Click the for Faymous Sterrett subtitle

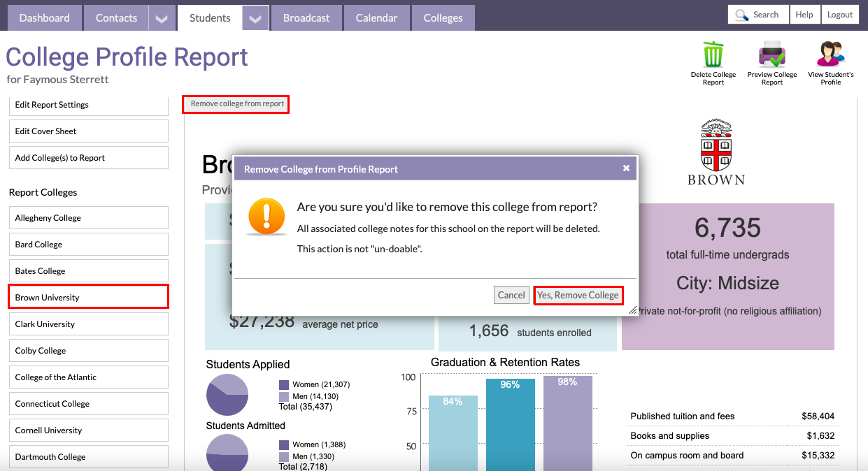58,80
